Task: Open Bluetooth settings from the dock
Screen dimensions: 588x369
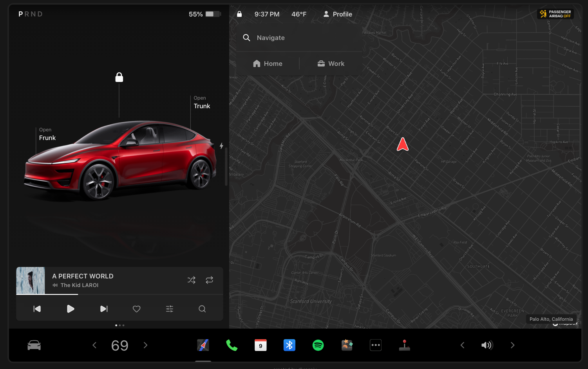Action: coord(289,345)
